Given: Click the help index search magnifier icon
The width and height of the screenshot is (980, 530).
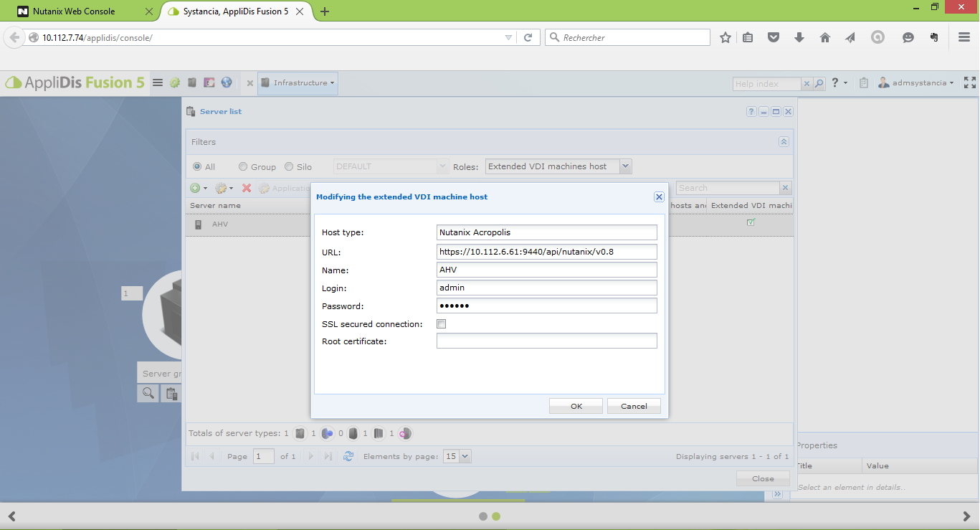Looking at the screenshot, I should (819, 84).
